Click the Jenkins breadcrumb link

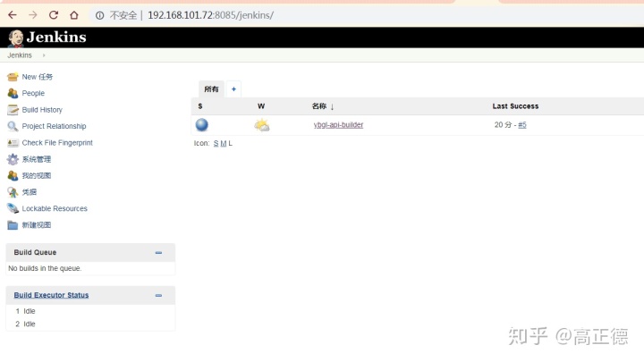click(x=20, y=55)
